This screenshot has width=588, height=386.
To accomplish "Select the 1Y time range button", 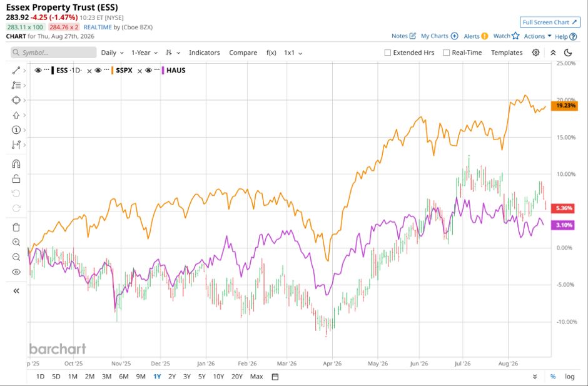I will [x=157, y=377].
